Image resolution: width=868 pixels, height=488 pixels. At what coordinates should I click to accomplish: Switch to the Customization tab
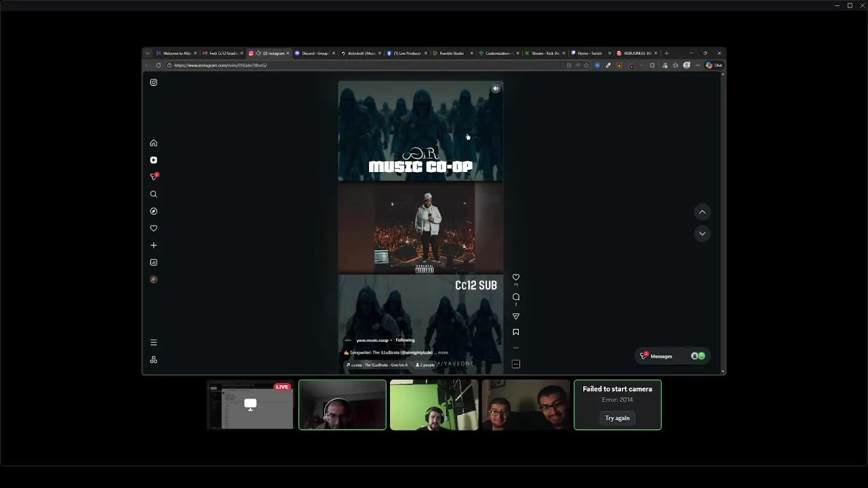pyautogui.click(x=498, y=53)
